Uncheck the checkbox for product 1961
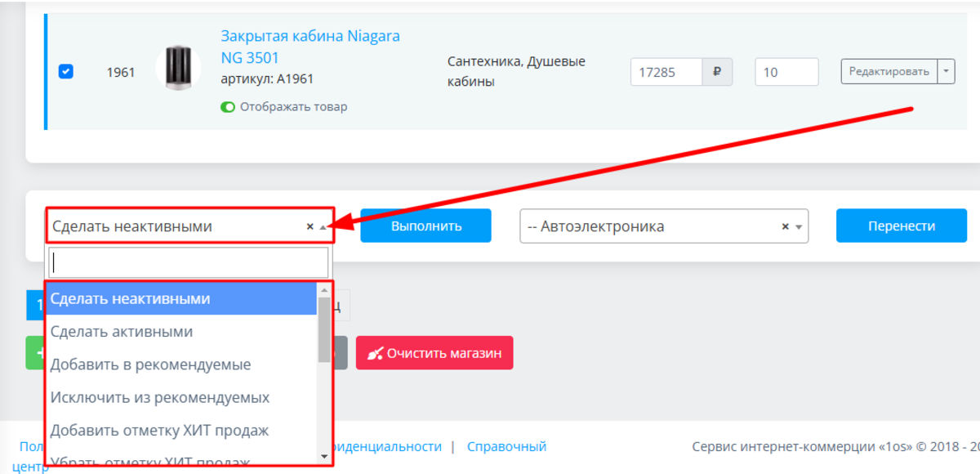980x474 pixels. click(x=66, y=72)
